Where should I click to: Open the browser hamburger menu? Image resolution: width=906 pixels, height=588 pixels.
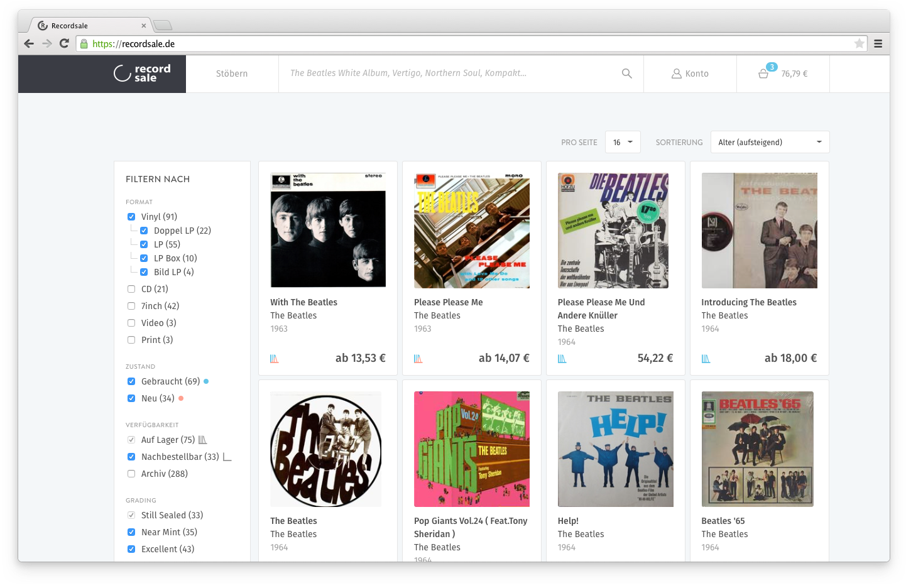[878, 43]
